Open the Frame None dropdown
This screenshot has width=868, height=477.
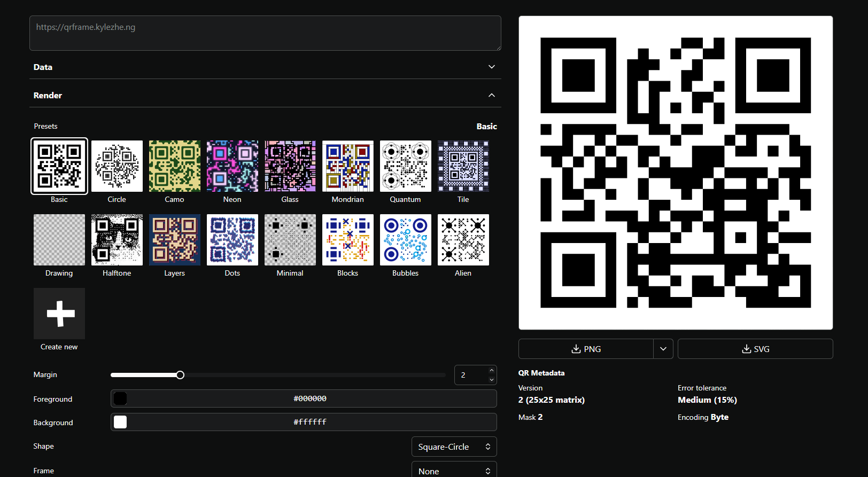pyautogui.click(x=454, y=470)
